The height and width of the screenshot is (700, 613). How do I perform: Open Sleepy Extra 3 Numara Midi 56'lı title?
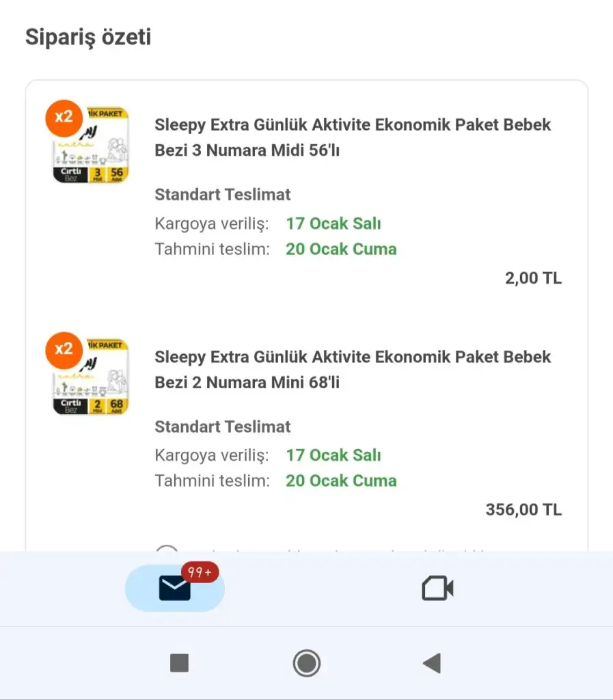click(x=353, y=137)
